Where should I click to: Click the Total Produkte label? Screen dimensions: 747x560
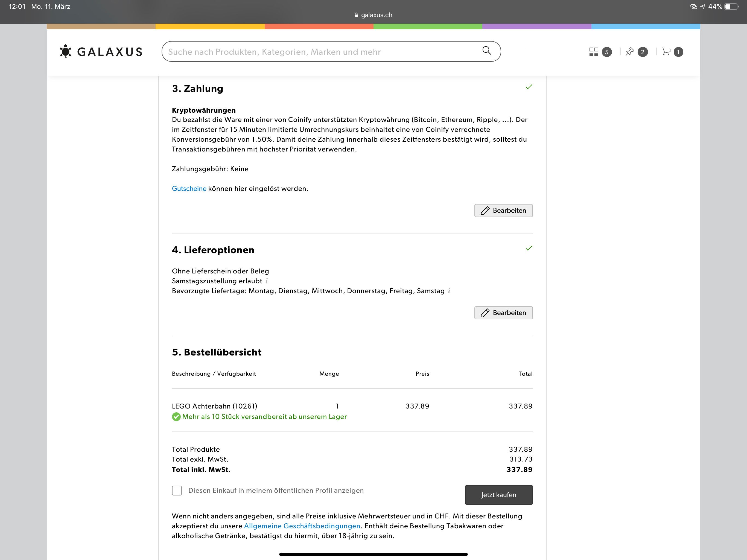pos(196,449)
